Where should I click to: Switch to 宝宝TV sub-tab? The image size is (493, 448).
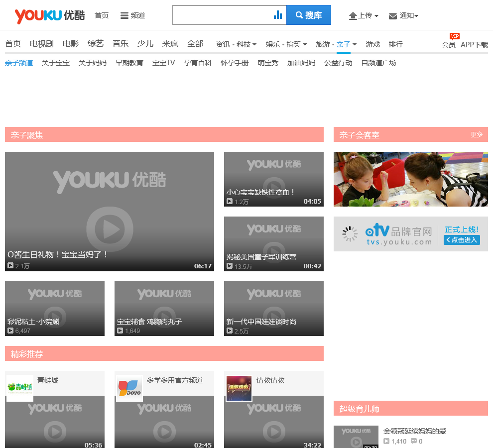[x=163, y=63]
